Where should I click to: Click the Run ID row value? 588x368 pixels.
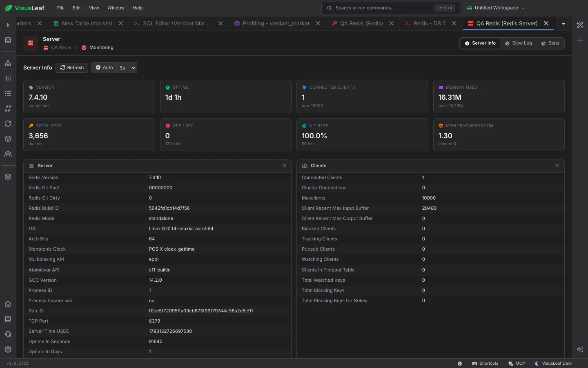click(x=201, y=311)
